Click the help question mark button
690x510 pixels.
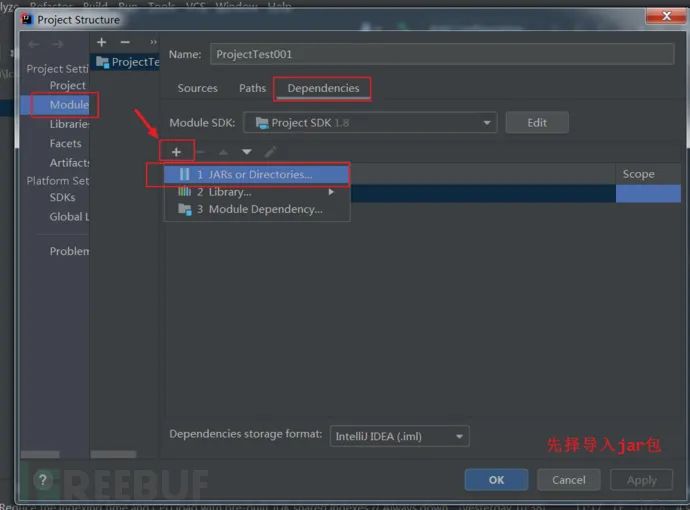[x=43, y=480]
